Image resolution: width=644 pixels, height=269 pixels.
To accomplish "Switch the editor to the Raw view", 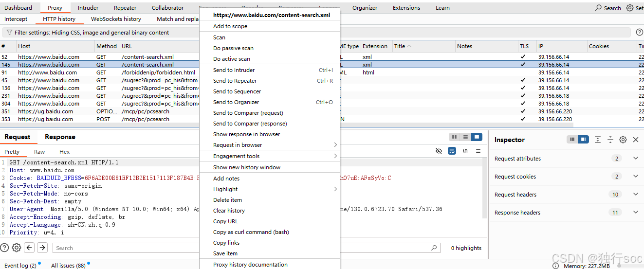I will point(39,152).
